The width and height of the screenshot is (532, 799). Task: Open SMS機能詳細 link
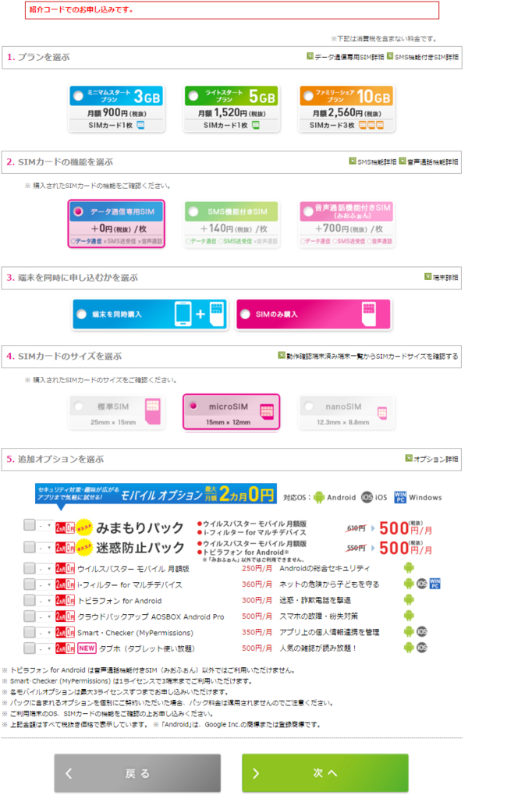click(373, 162)
